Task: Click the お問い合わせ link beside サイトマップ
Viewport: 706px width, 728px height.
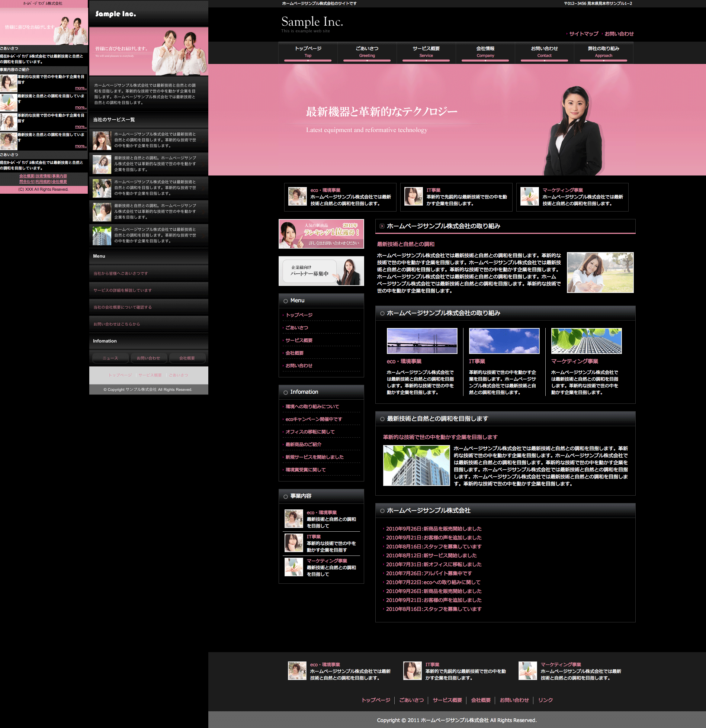Action: pos(619,34)
